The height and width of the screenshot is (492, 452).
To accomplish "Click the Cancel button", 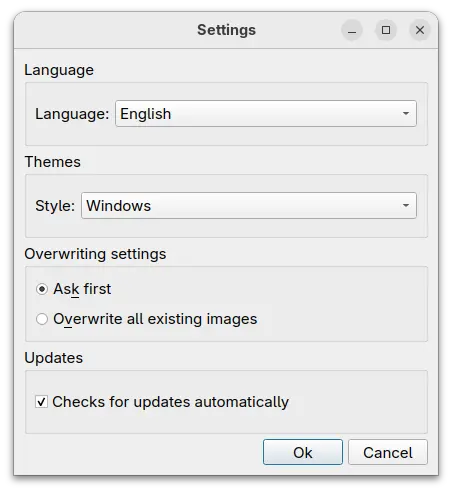I will click(x=388, y=452).
